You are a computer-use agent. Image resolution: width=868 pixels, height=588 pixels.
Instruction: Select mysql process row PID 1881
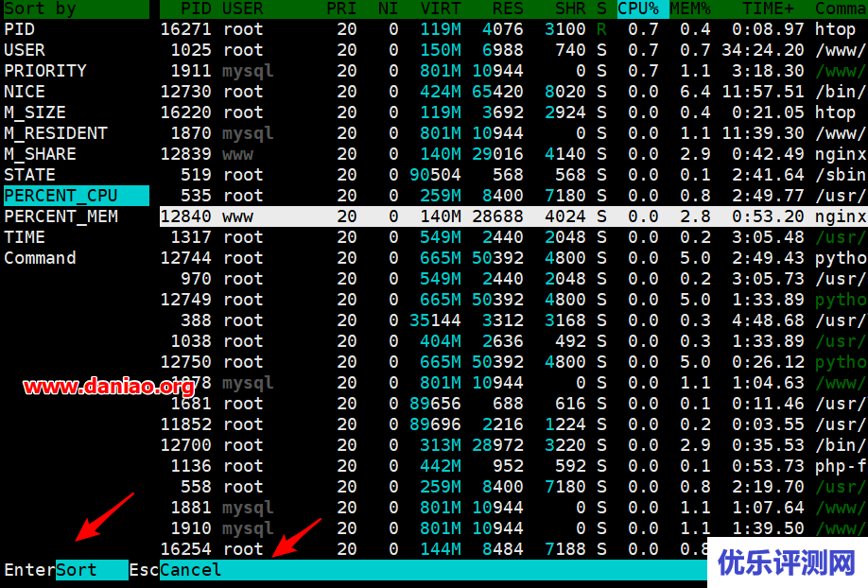513,508
